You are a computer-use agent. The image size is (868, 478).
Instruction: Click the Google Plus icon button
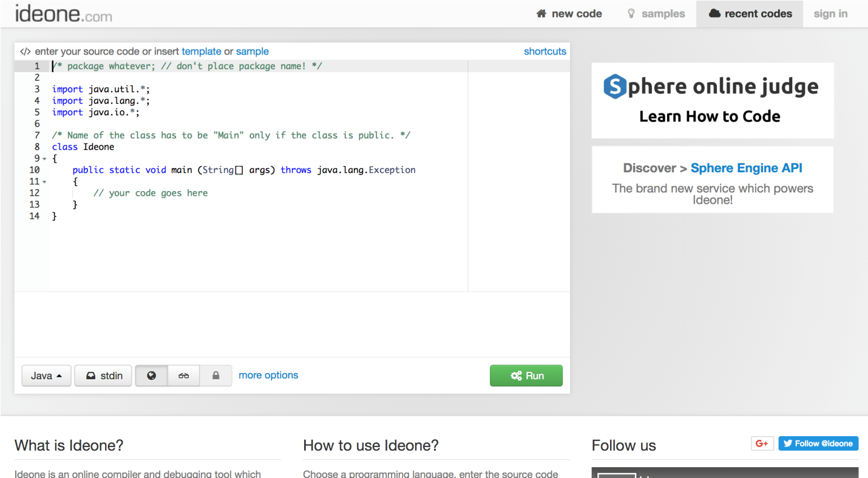pos(762,443)
